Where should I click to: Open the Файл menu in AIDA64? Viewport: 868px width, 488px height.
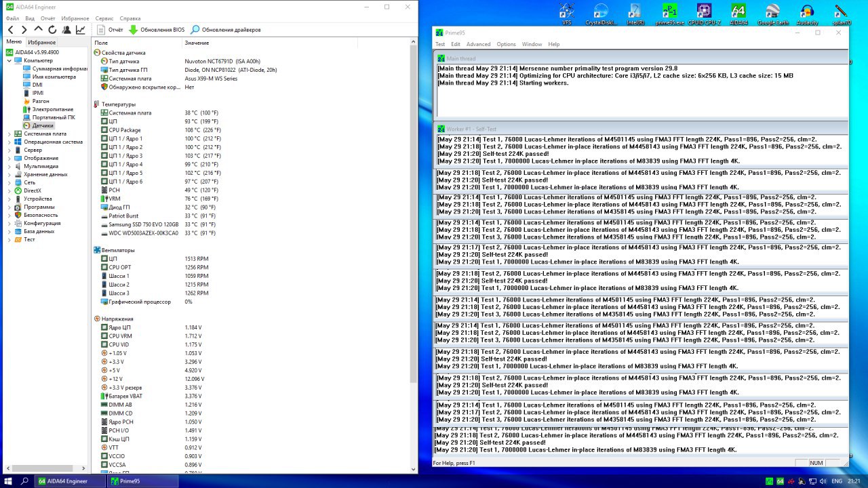14,18
